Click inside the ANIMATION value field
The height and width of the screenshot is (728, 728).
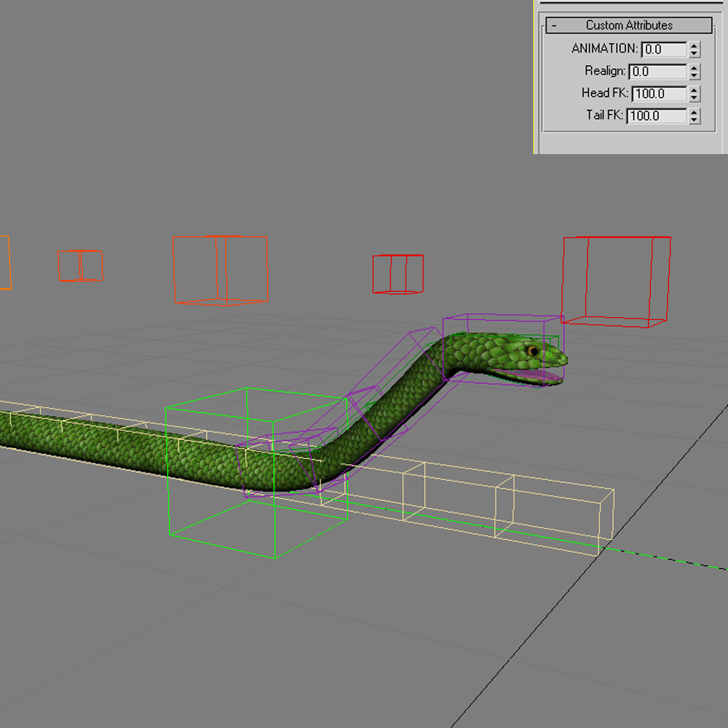[x=664, y=49]
